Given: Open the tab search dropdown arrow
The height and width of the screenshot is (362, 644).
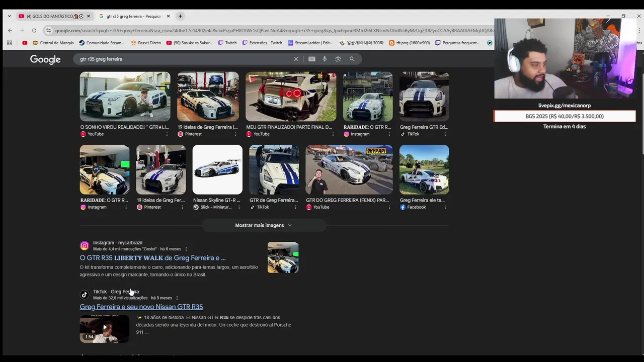Looking at the screenshot, I should pos(9,16).
